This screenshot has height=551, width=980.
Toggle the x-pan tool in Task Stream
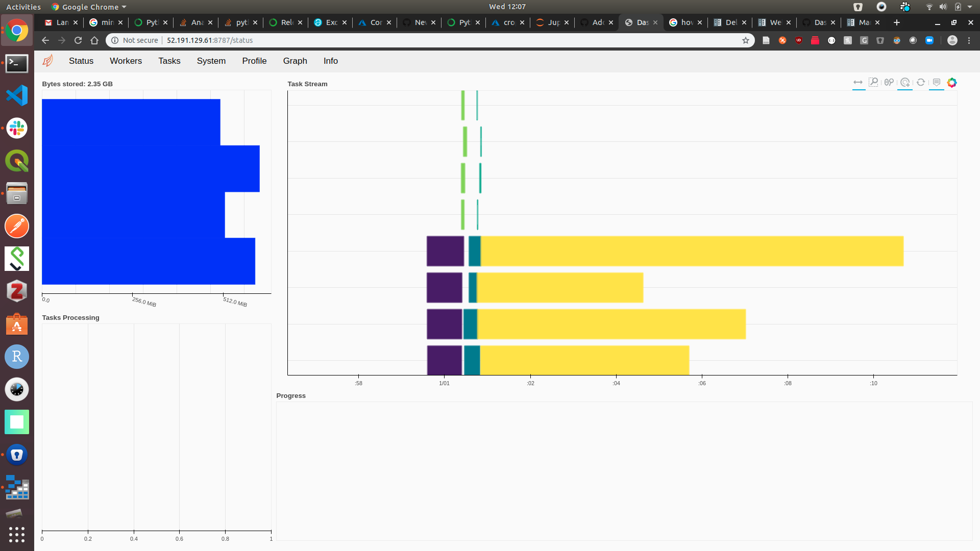tap(858, 83)
